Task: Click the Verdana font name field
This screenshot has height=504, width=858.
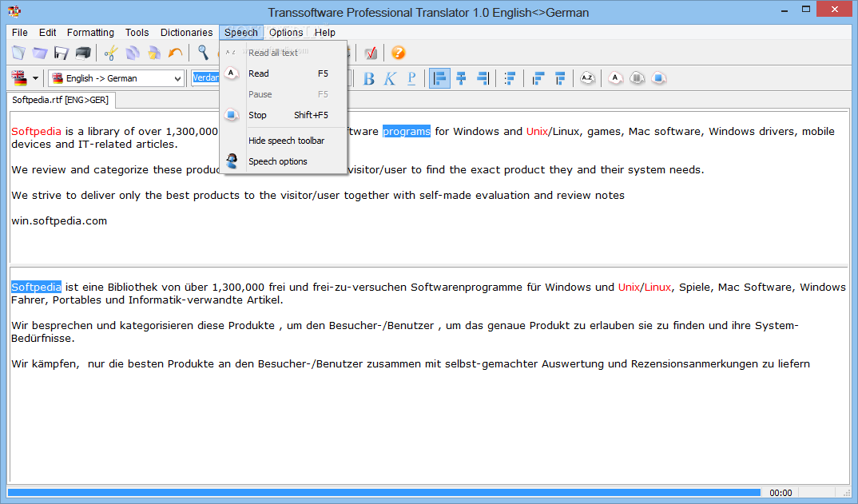Action: [x=206, y=78]
